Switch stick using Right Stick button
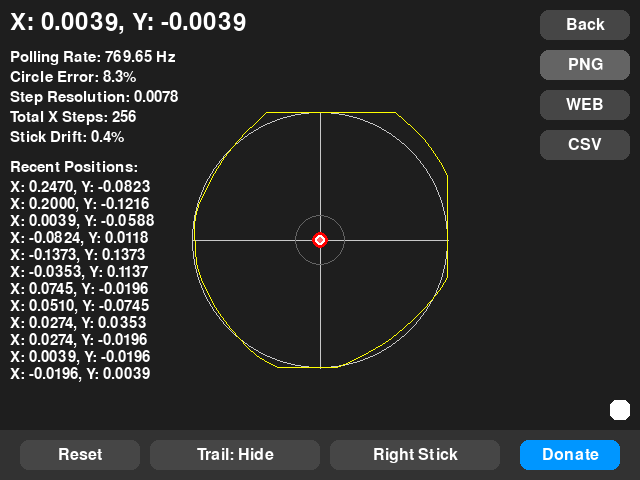The width and height of the screenshot is (640, 480). (415, 455)
